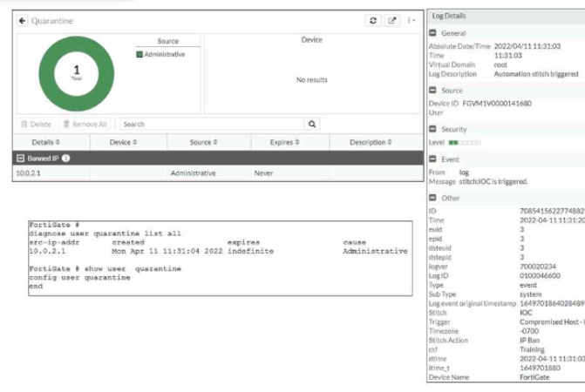The height and width of the screenshot is (392, 585).
Task: Click the logver value 700020234
Action: [x=537, y=267]
